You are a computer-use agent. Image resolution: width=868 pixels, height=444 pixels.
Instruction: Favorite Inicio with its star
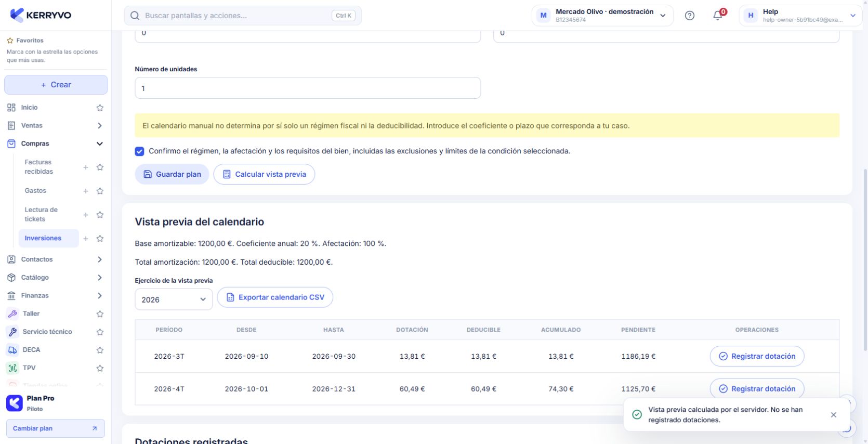coord(100,108)
